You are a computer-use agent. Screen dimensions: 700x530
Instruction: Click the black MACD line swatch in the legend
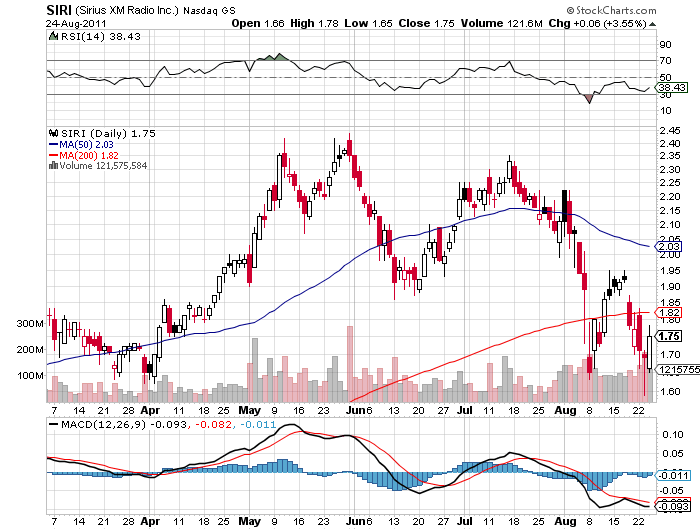tap(54, 424)
